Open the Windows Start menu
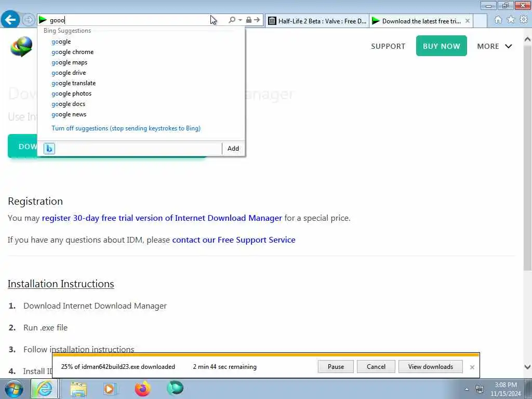The height and width of the screenshot is (399, 532). [14, 389]
